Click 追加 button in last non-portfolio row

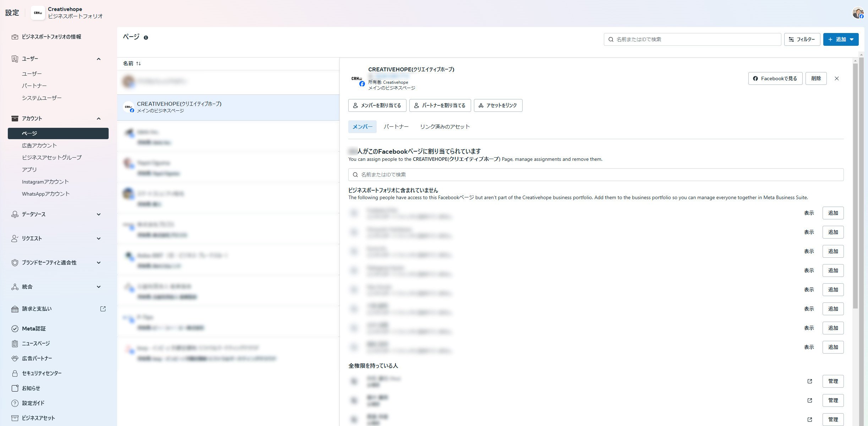coord(833,347)
